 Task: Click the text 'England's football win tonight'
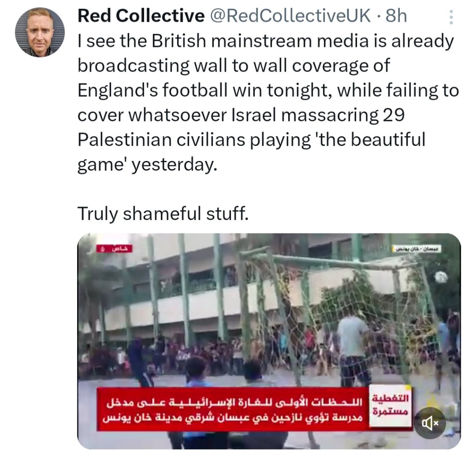(x=205, y=90)
